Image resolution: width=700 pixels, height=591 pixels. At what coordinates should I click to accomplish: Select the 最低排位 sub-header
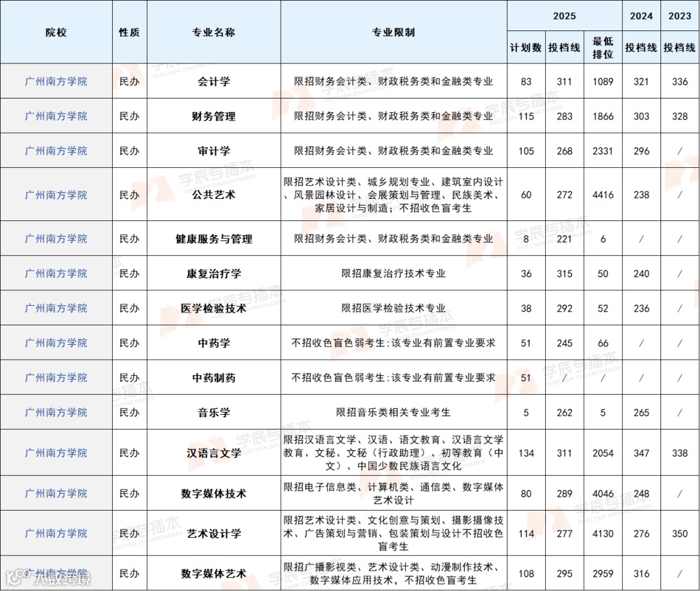pos(603,48)
